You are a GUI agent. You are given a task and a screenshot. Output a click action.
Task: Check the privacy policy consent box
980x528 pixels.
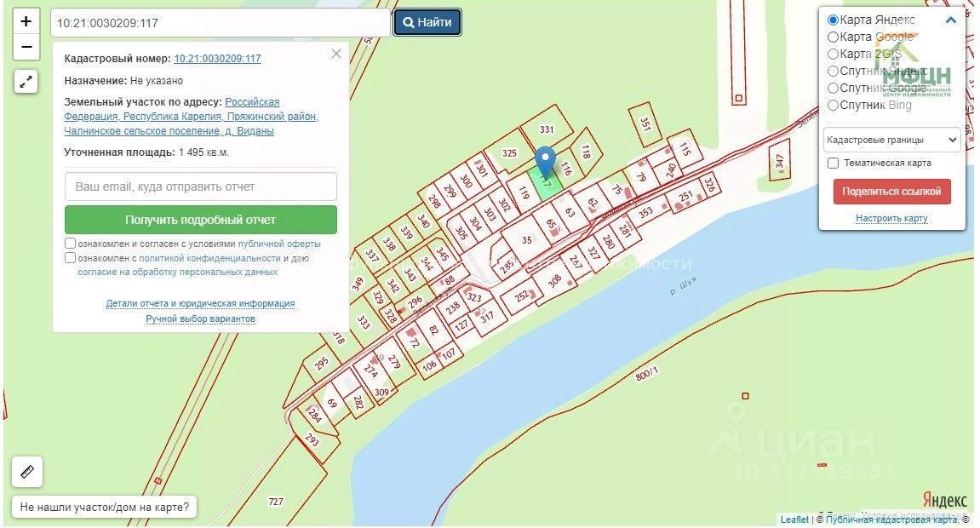[x=70, y=257]
